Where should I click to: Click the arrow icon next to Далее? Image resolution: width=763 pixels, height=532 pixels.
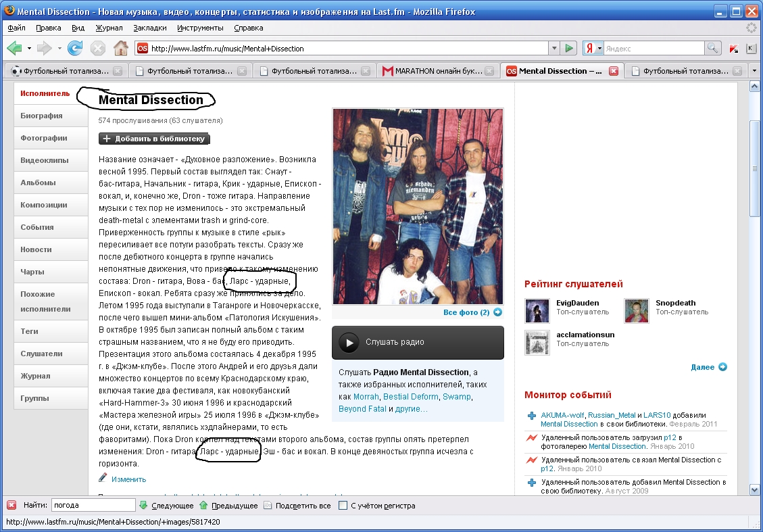tap(722, 367)
